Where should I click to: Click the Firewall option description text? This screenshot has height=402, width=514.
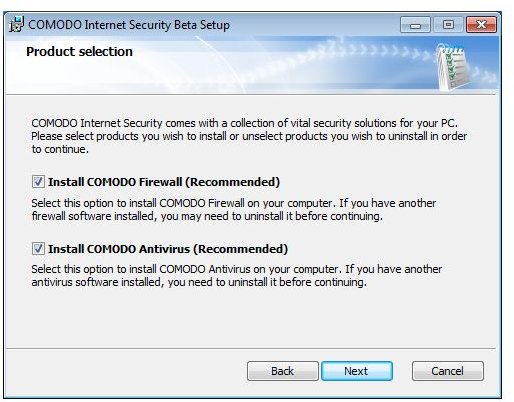pyautogui.click(x=234, y=210)
